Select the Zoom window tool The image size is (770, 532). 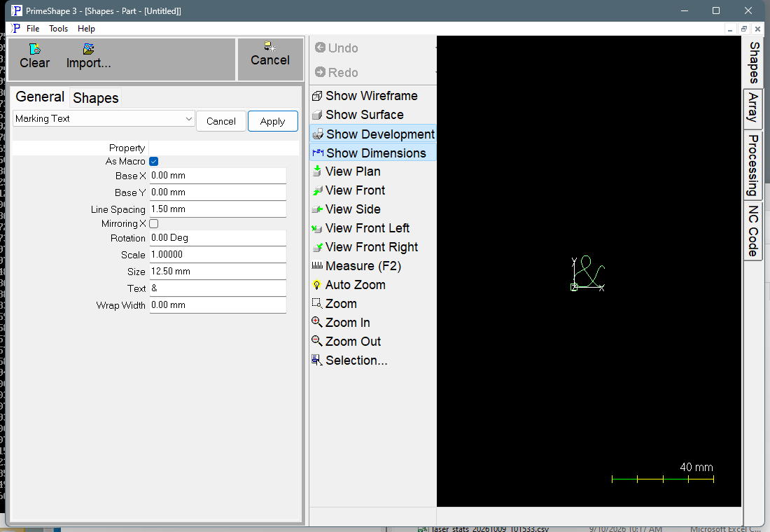click(x=335, y=304)
